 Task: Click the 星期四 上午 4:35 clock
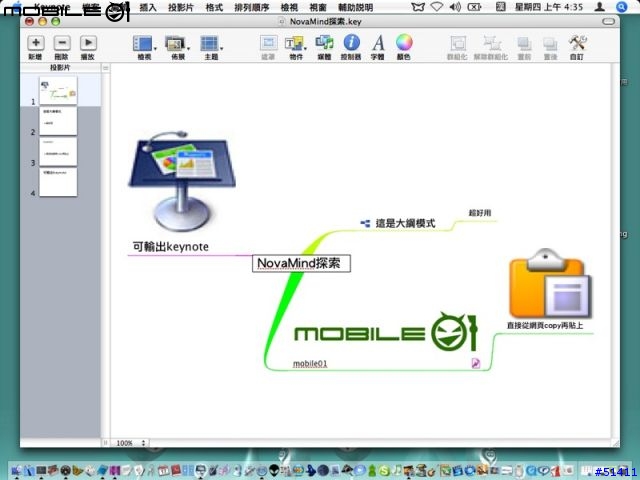coord(549,7)
